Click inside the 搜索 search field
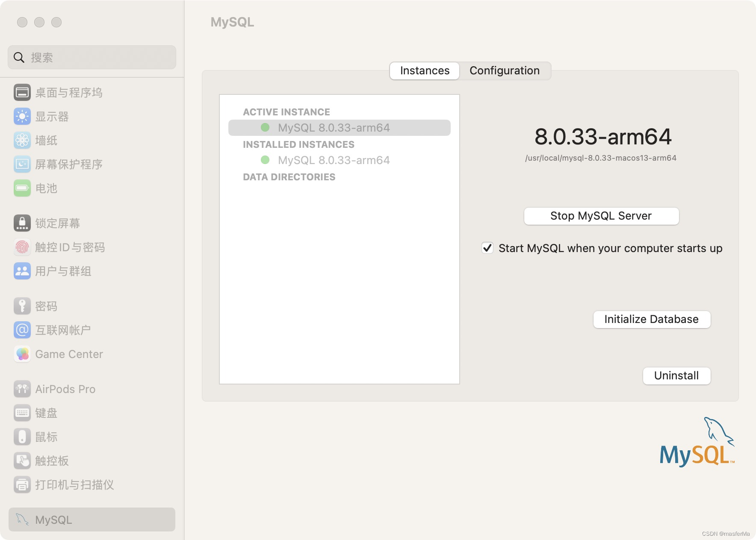The image size is (756, 540). pyautogui.click(x=92, y=57)
